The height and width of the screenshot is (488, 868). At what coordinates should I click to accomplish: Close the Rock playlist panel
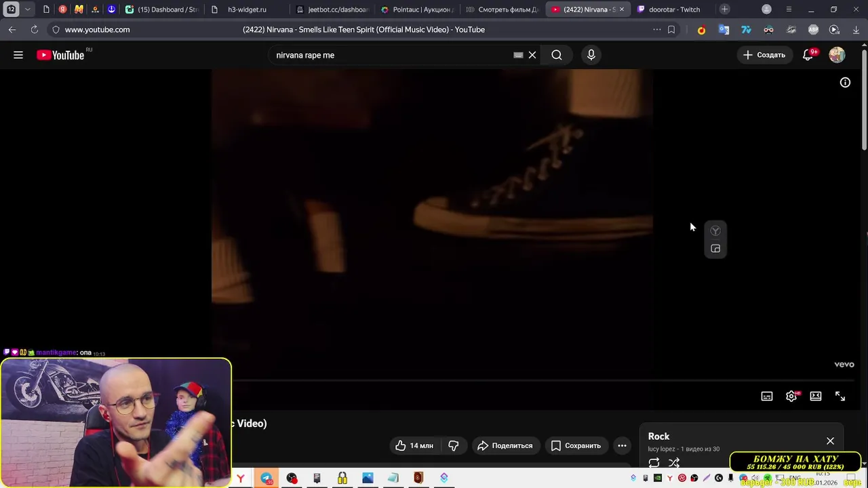click(x=830, y=441)
